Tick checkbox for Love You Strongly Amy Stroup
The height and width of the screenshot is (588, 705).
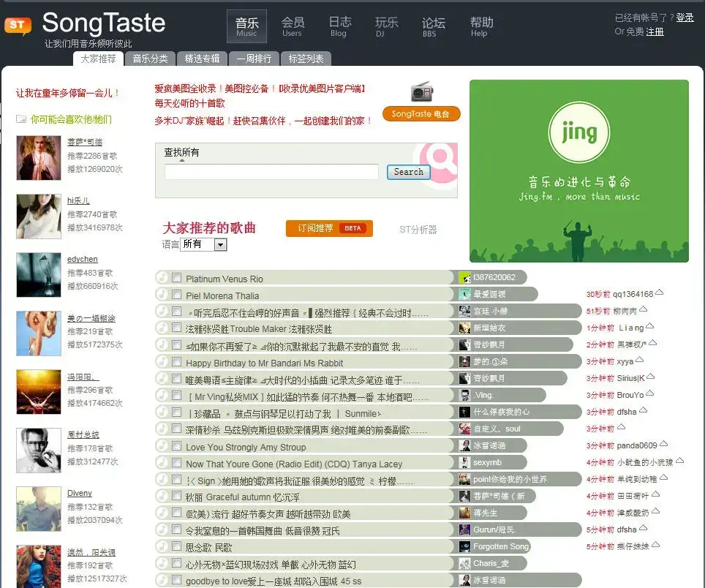coord(177,446)
